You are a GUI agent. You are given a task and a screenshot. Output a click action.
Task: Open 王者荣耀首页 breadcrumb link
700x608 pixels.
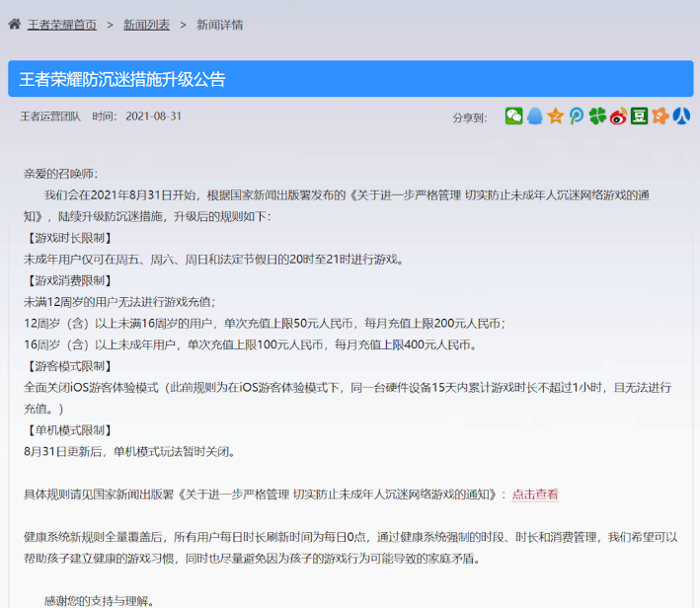[x=62, y=25]
